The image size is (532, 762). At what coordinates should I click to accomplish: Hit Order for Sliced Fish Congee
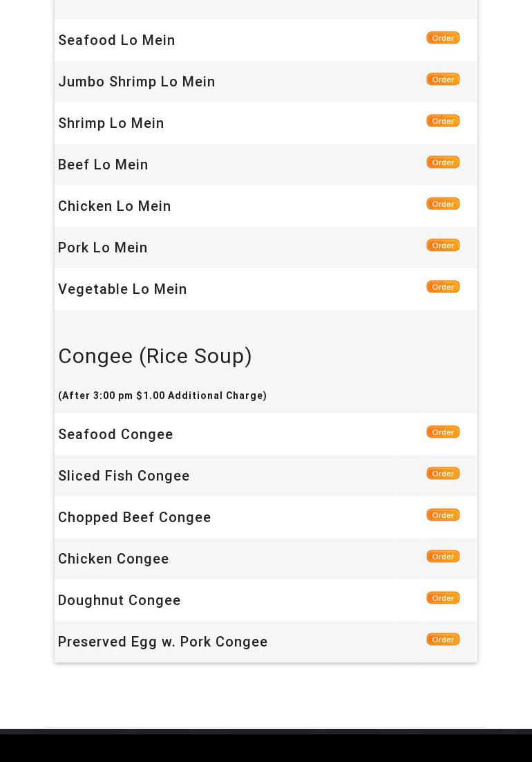click(x=443, y=474)
